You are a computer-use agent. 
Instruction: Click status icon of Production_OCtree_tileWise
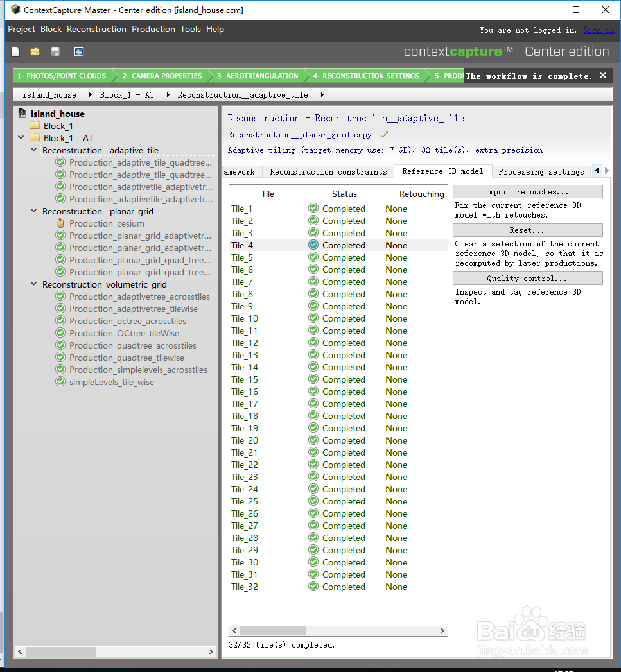[x=60, y=332]
